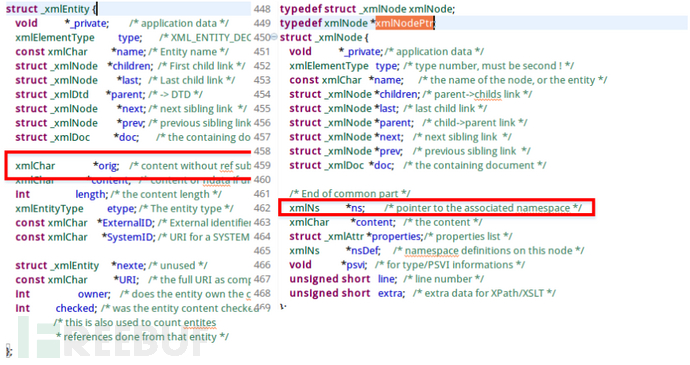Click the 'etype' field name
The image size is (690, 365).
121,209
